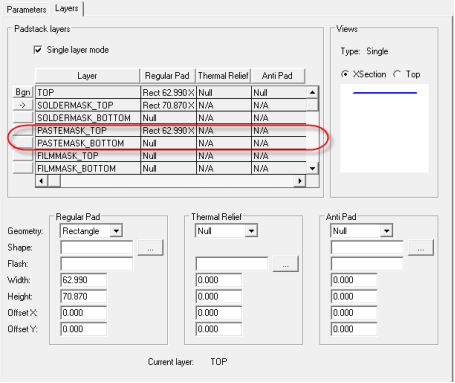Select the FILMMASK_BOTTOM layer row

click(x=171, y=169)
